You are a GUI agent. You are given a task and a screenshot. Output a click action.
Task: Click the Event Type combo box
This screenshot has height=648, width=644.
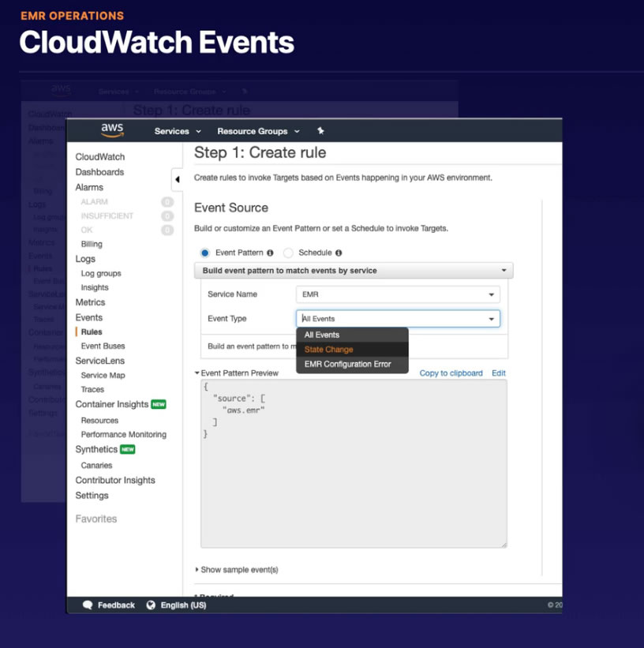[398, 319]
